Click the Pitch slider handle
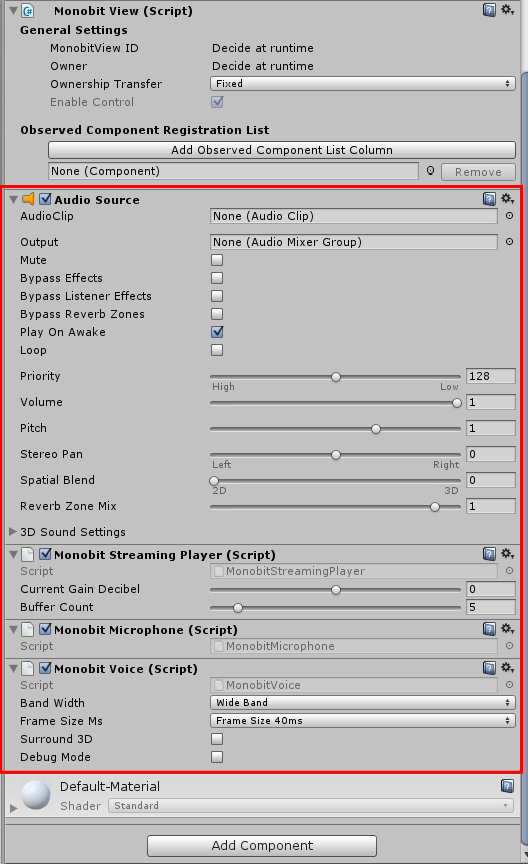The width and height of the screenshot is (528, 864). click(x=376, y=429)
